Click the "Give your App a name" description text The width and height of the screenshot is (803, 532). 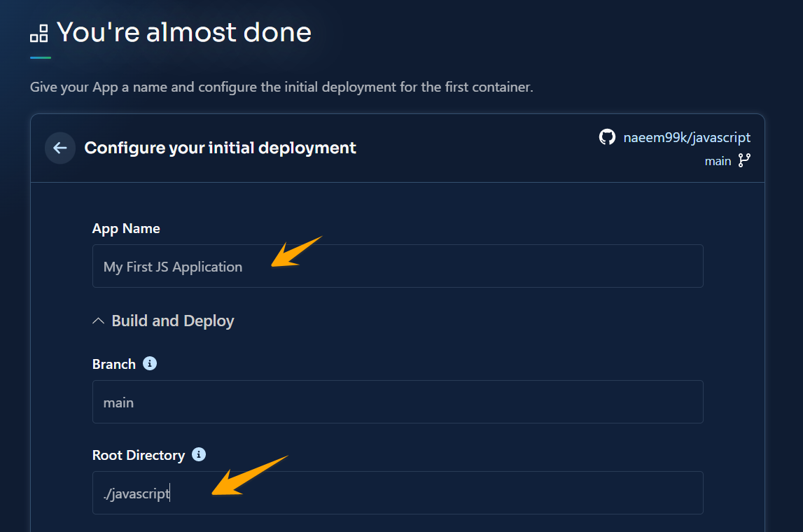(x=281, y=87)
